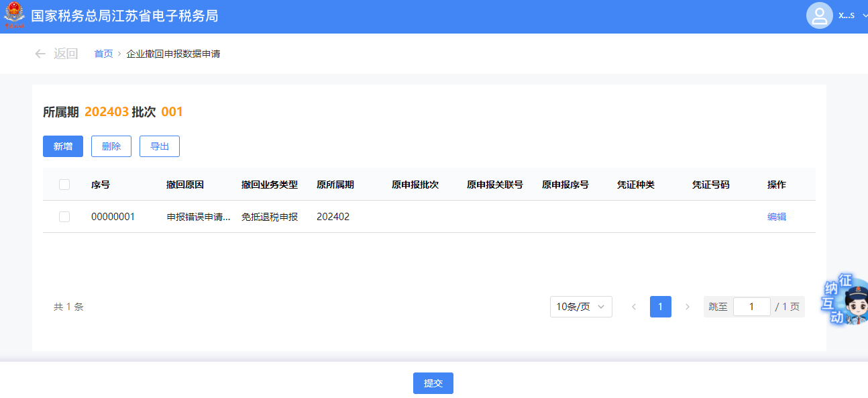The height and width of the screenshot is (398, 868).
Task: Click the 撤回原因 cell 申报错误申请
Action: [x=199, y=217]
